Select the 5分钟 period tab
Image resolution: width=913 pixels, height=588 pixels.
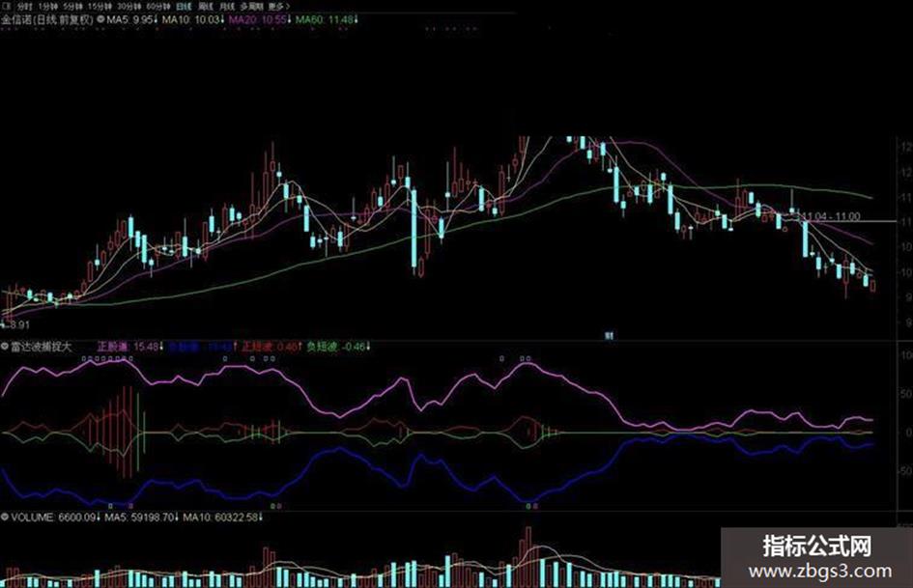(72, 7)
